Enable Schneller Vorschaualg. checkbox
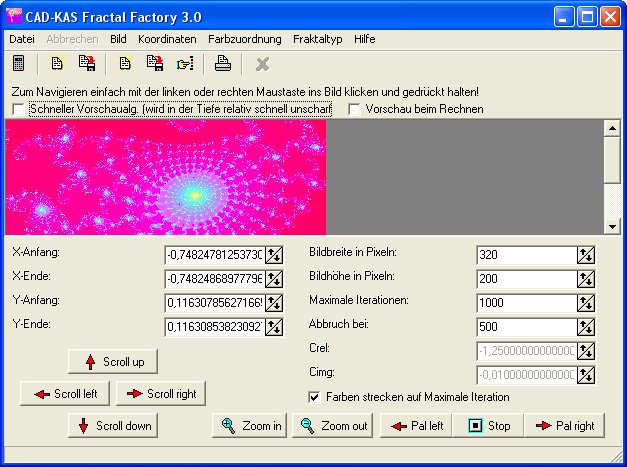Image resolution: width=627 pixels, height=467 pixels. [18, 109]
